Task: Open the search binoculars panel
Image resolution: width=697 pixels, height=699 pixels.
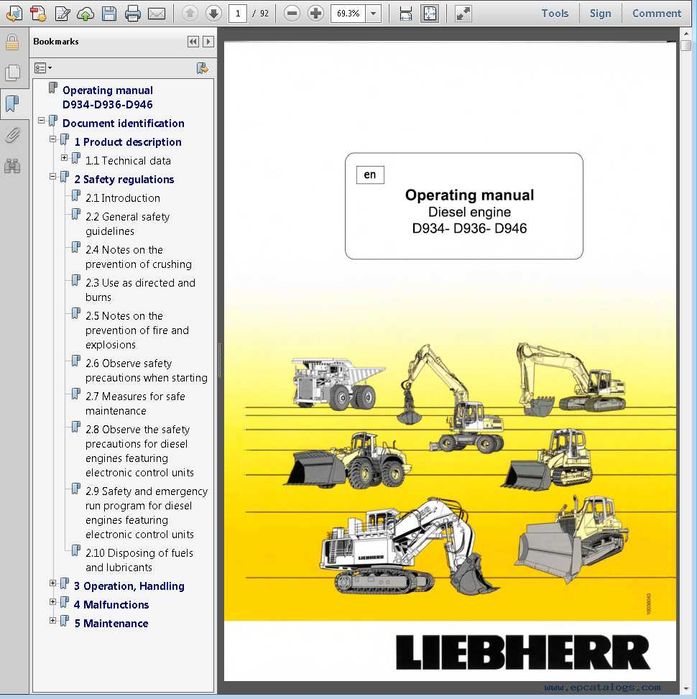Action: tap(12, 166)
